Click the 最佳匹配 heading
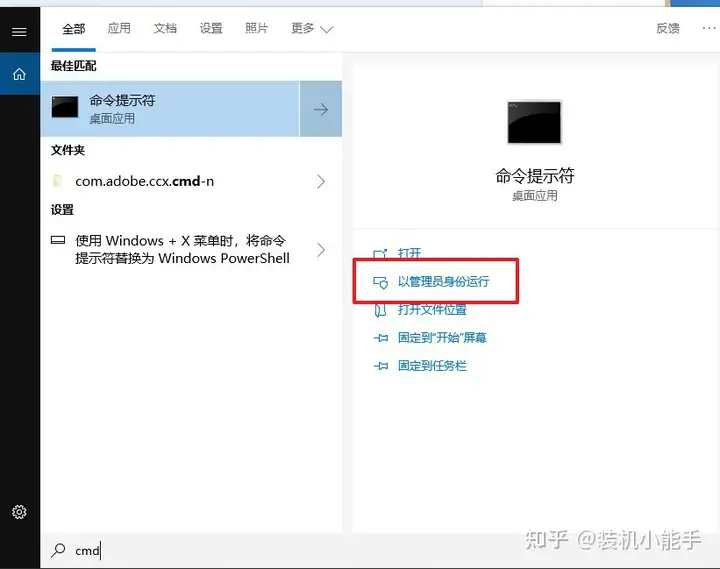Screen dimensions: 720x569 coord(73,66)
